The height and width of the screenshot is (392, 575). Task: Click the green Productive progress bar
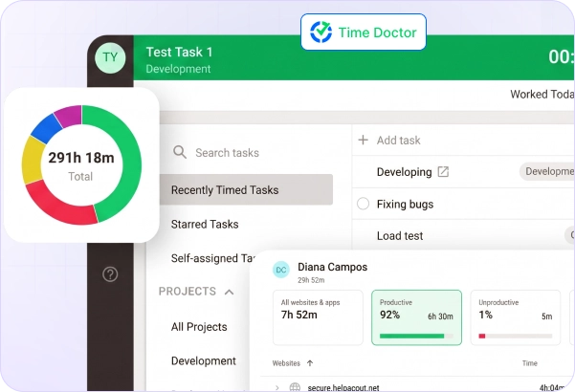click(411, 336)
